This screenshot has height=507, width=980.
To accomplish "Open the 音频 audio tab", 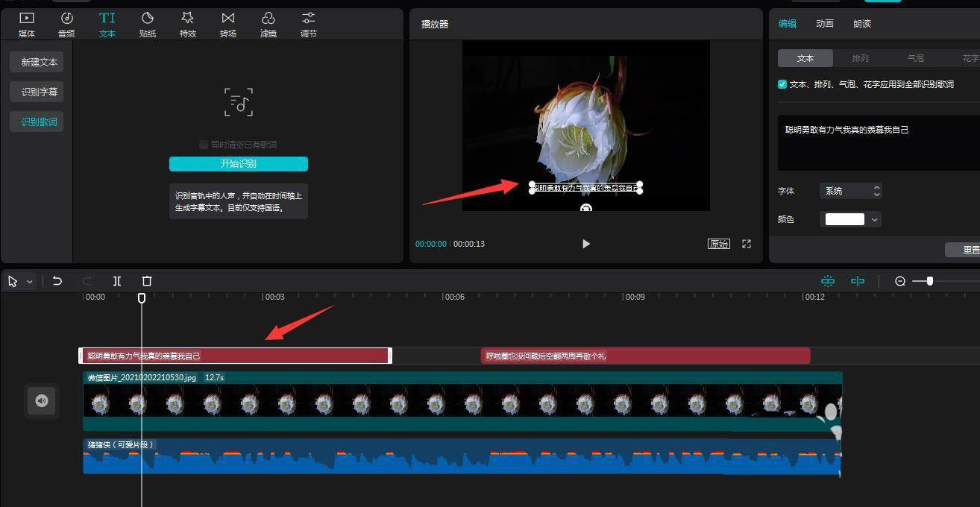I will [x=66, y=25].
